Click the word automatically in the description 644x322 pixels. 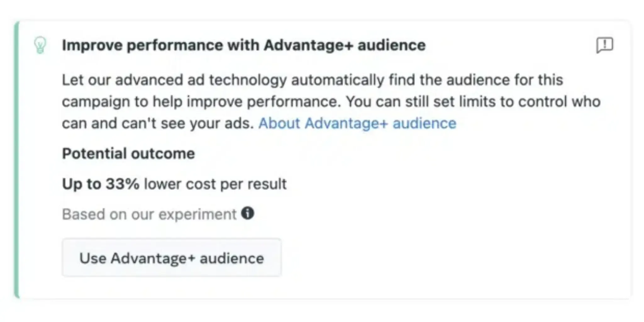click(337, 80)
